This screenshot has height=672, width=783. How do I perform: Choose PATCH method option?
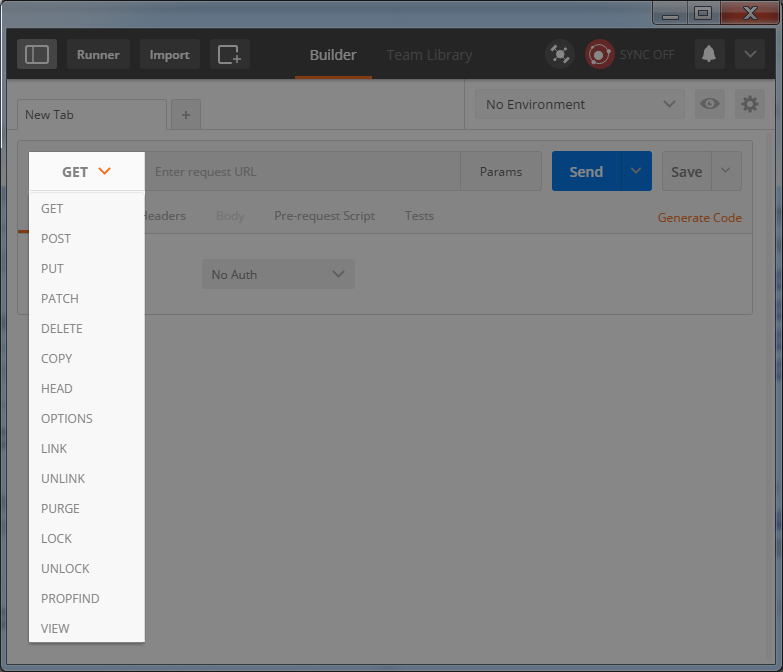pyautogui.click(x=87, y=299)
